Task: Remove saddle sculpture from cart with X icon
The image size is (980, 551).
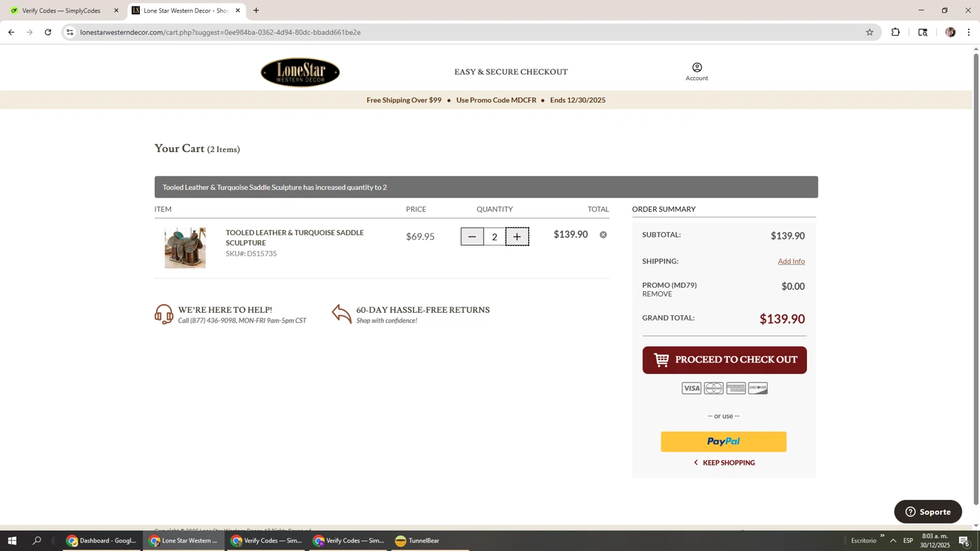Action: coord(603,234)
